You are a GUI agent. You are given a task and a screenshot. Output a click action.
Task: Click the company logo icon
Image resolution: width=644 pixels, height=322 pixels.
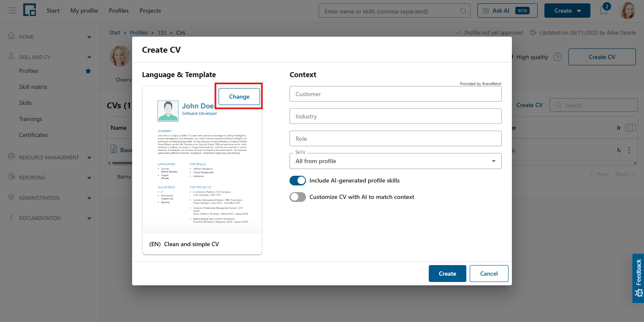[x=30, y=10]
